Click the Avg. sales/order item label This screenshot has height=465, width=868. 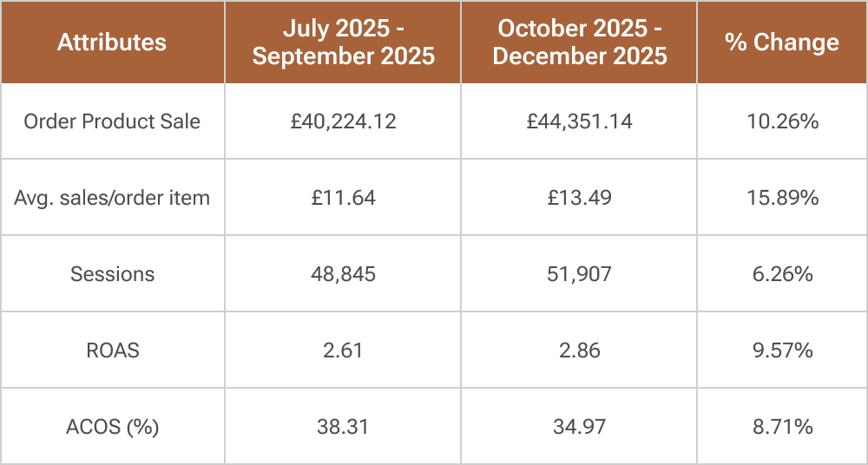coord(112,198)
